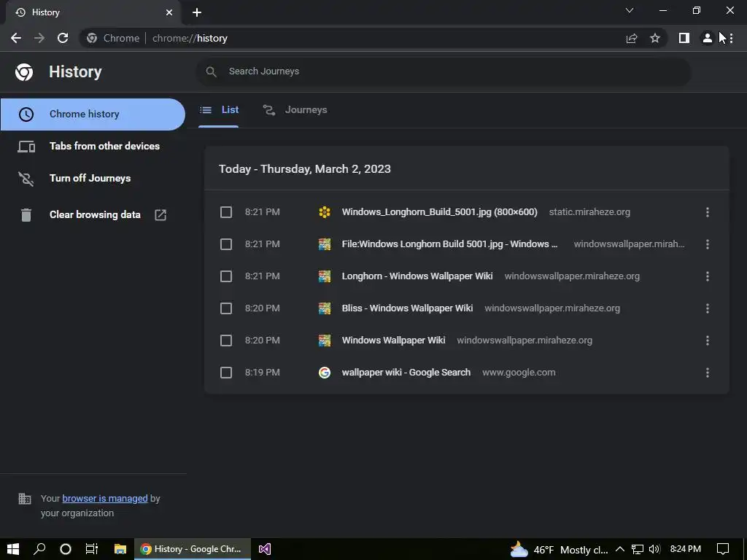This screenshot has width=747, height=560.
Task: Go back using the browser back arrow
Action: pyautogui.click(x=16, y=38)
